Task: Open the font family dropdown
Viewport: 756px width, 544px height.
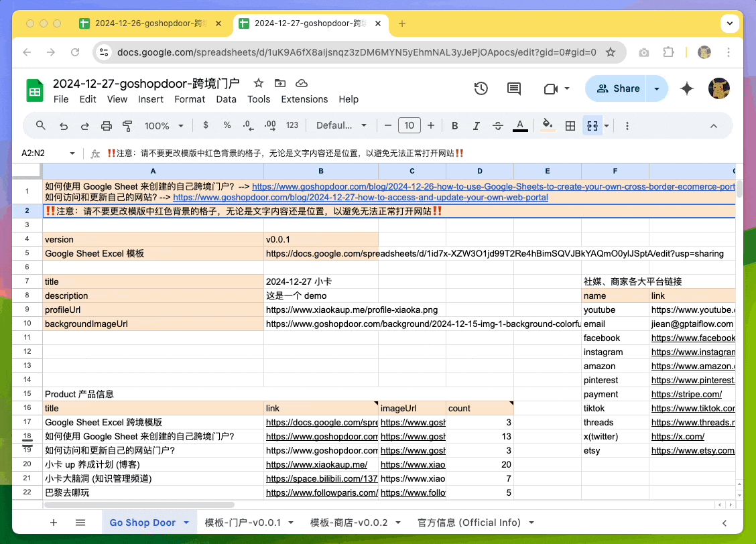Action: click(341, 126)
